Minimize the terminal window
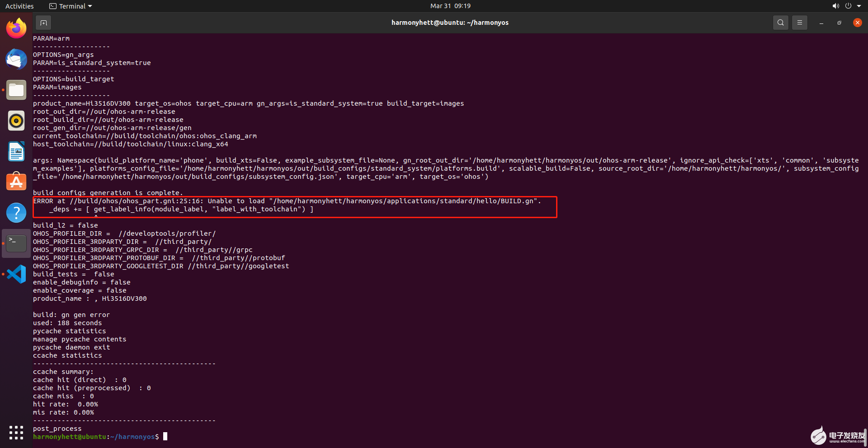The image size is (868, 448). pyautogui.click(x=821, y=23)
